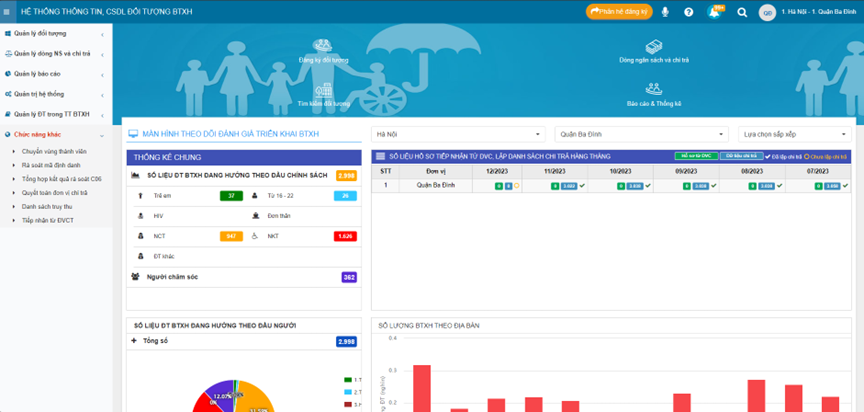
Task: Open Dòng ngân sách và chi trả icon
Action: 654,47
